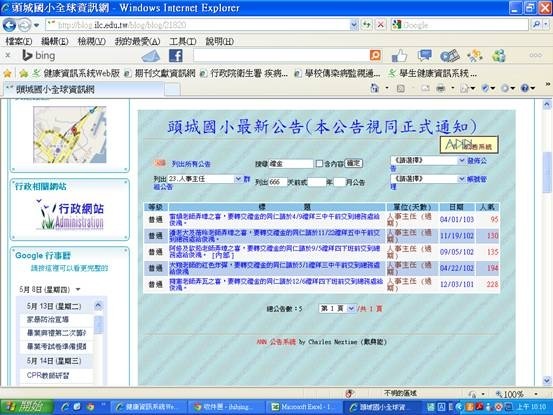The width and height of the screenshot is (553, 415).
Task: Click the 確定 search confirm button
Action: pos(353,163)
